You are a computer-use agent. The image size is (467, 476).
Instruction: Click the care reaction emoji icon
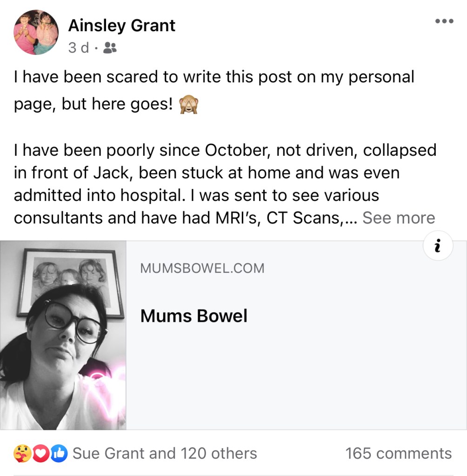[23, 453]
